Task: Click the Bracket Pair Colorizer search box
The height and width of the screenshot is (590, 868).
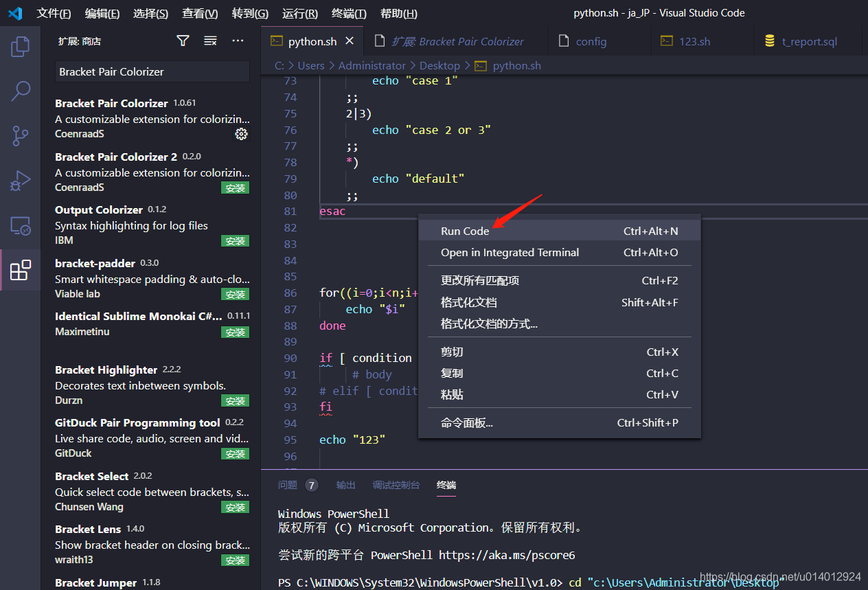Action: click(152, 71)
